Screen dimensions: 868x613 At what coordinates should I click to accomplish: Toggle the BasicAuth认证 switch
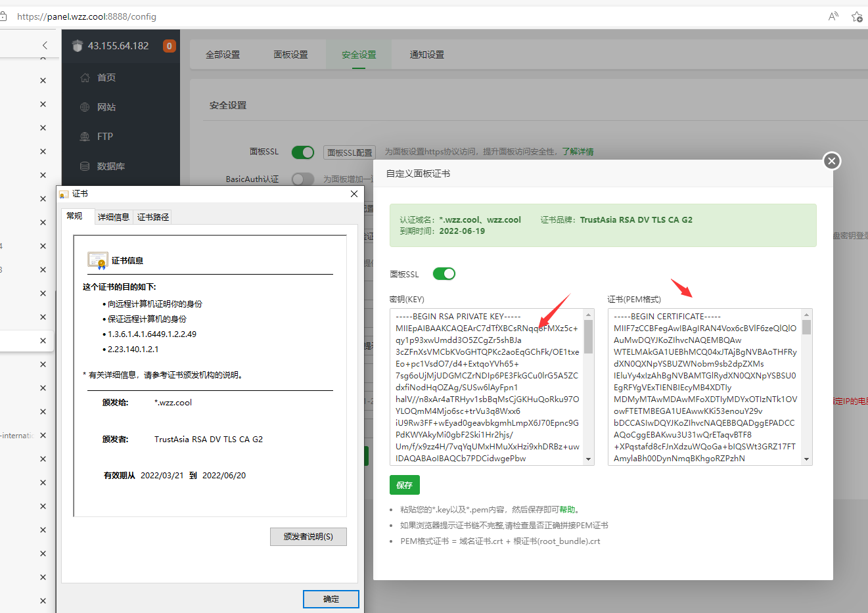[x=303, y=179]
